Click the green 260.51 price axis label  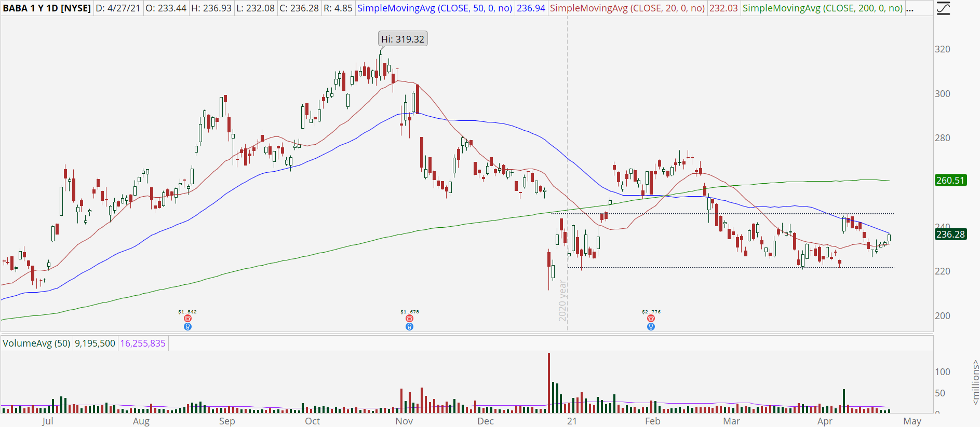950,181
